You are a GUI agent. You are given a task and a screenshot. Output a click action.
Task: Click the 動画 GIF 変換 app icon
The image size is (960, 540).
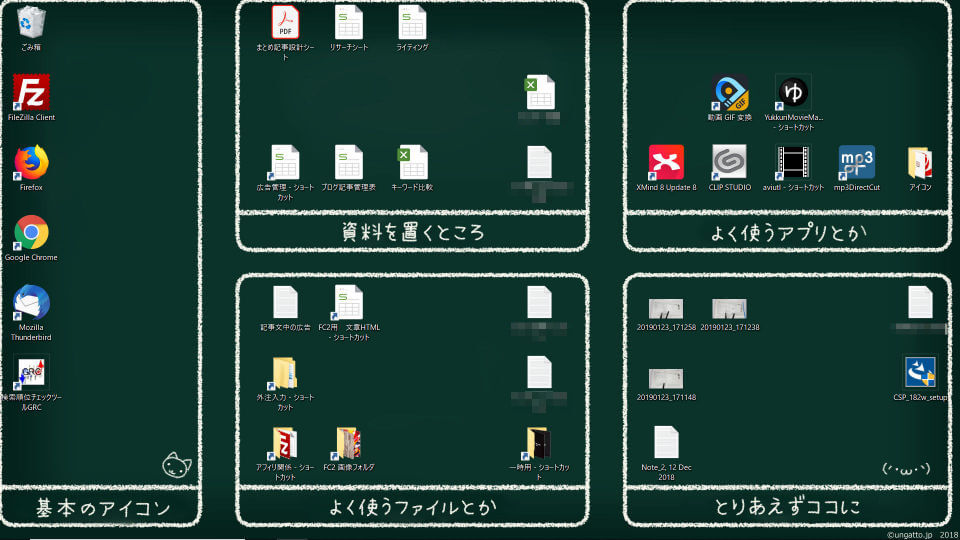pos(729,93)
